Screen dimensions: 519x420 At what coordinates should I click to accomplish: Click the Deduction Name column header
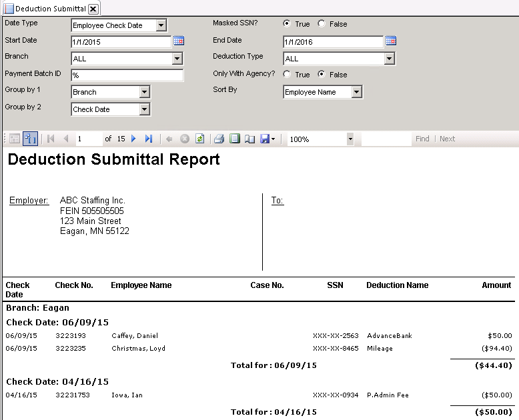[x=397, y=285]
